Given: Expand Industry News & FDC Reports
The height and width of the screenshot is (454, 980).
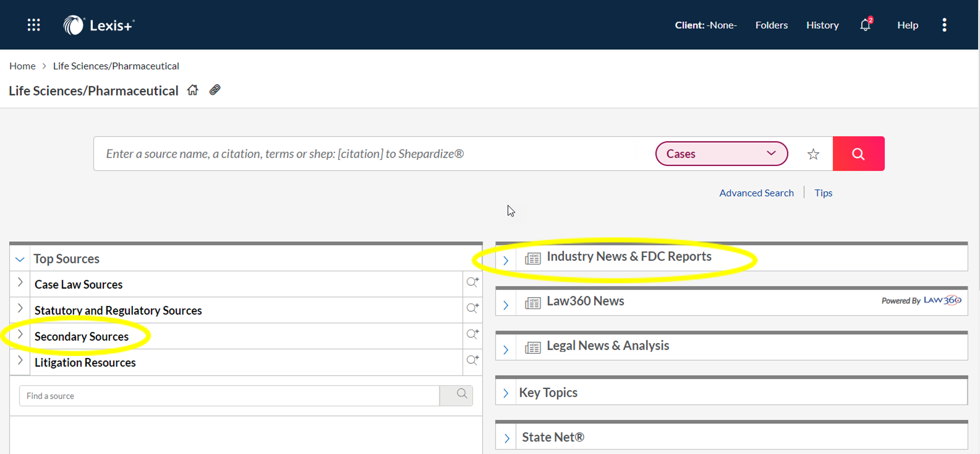Looking at the screenshot, I should coord(506,261).
